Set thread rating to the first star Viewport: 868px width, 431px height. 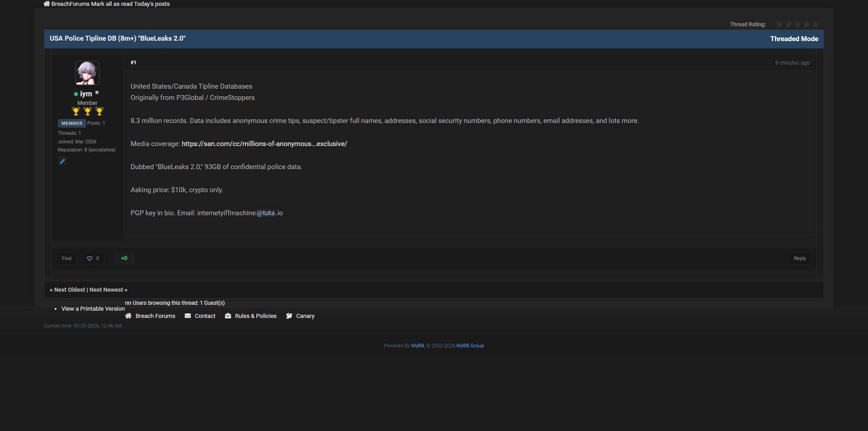779,24
